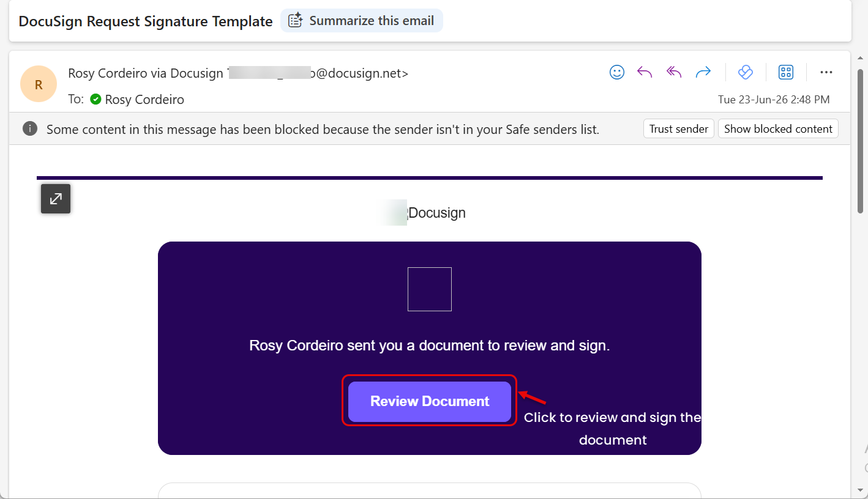Click the text 'sent you a document to review and sign'
Image resolution: width=868 pixels, height=499 pixels.
[x=479, y=346]
